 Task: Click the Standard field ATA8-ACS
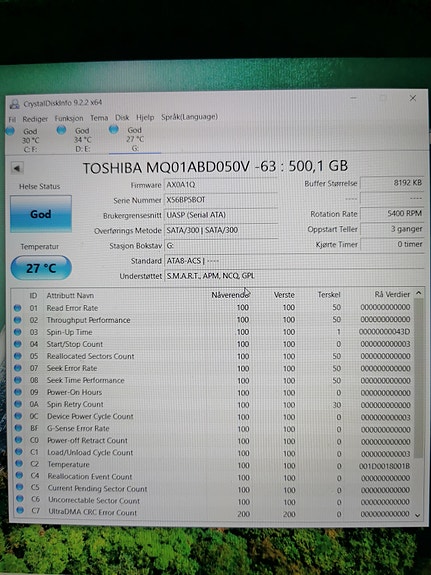[x=293, y=261]
